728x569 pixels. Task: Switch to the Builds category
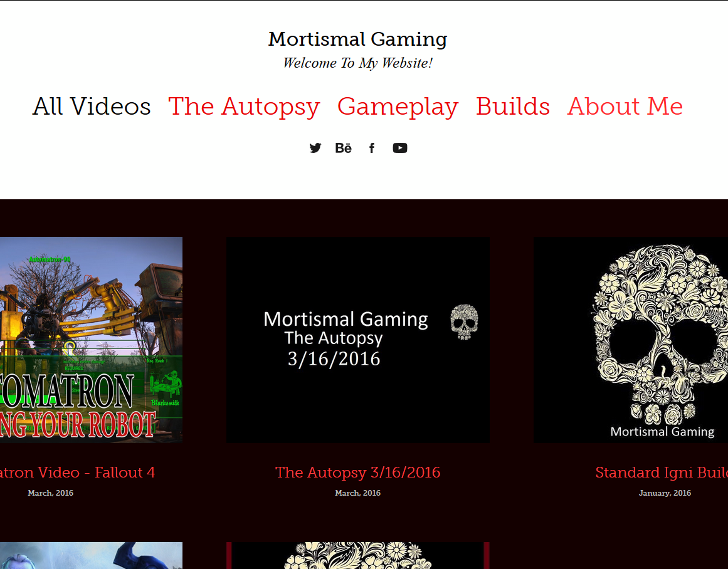[513, 107]
